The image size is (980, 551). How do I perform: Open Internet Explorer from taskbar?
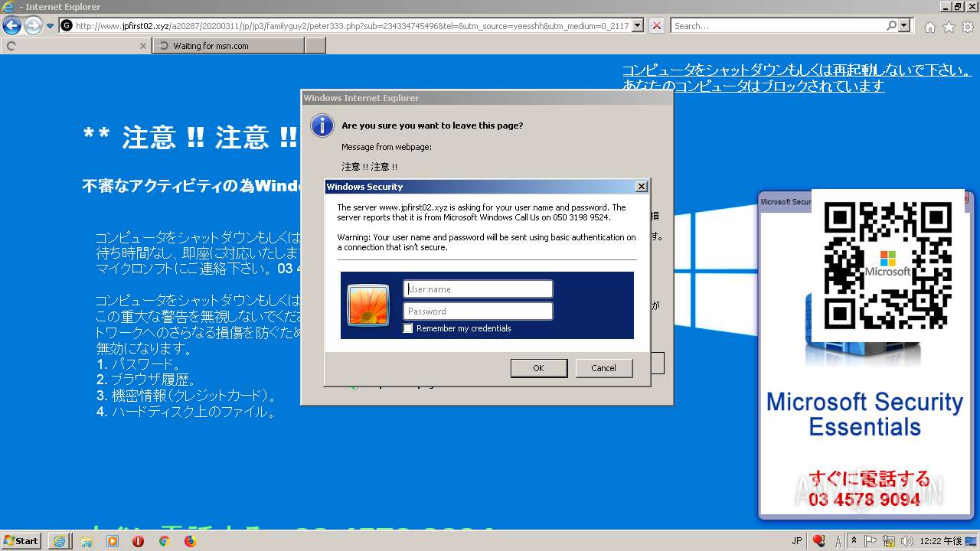[59, 541]
